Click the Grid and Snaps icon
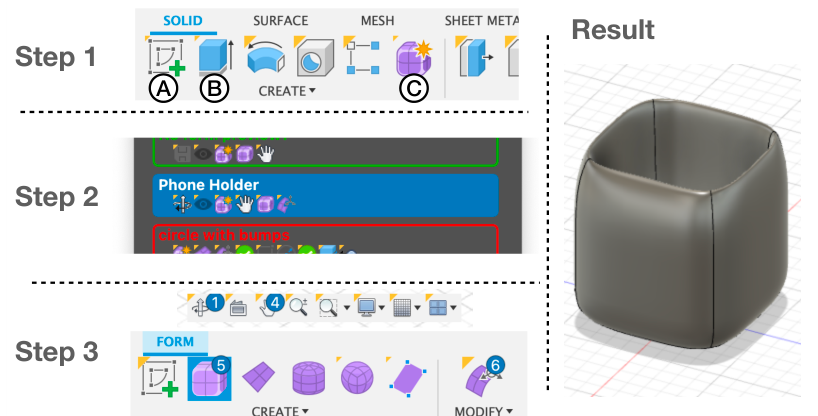Screen dimensions: 818x416 point(402,307)
